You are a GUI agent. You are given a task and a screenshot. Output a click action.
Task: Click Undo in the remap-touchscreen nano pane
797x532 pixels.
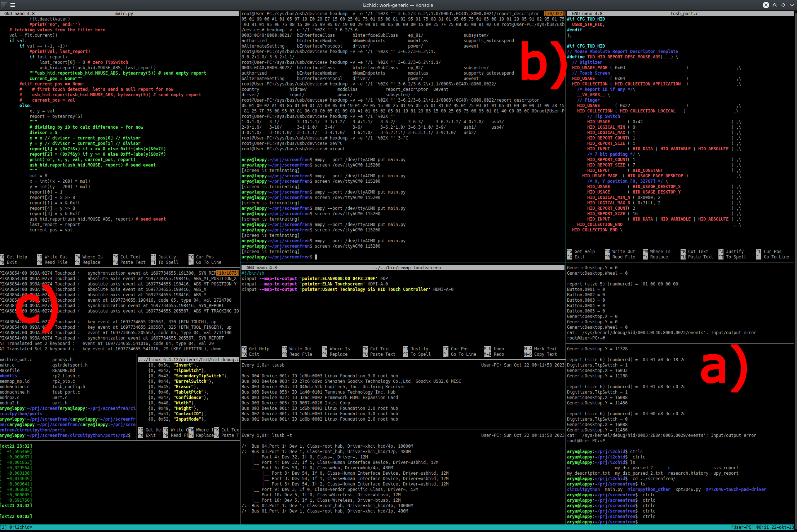499,349
